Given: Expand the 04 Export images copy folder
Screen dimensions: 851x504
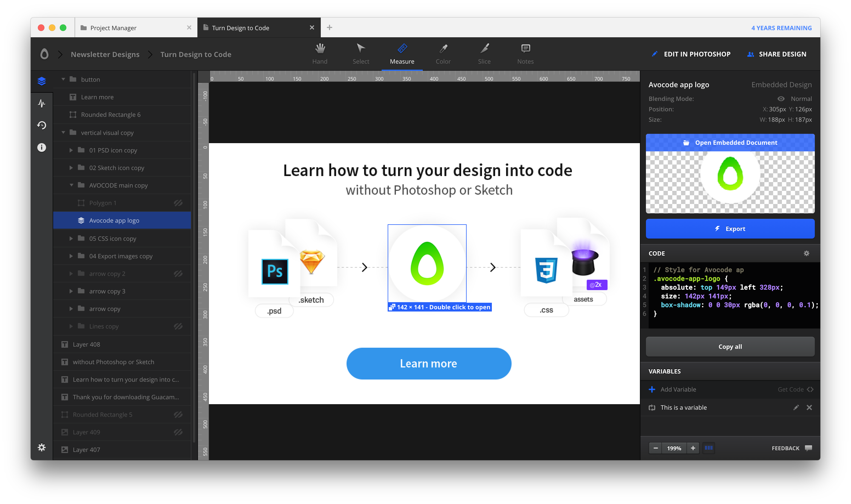Looking at the screenshot, I should (71, 256).
